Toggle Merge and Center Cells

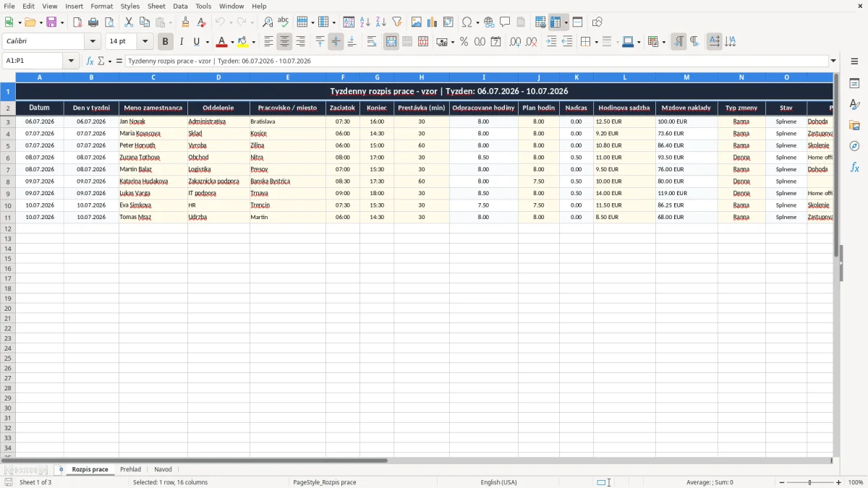click(x=391, y=42)
